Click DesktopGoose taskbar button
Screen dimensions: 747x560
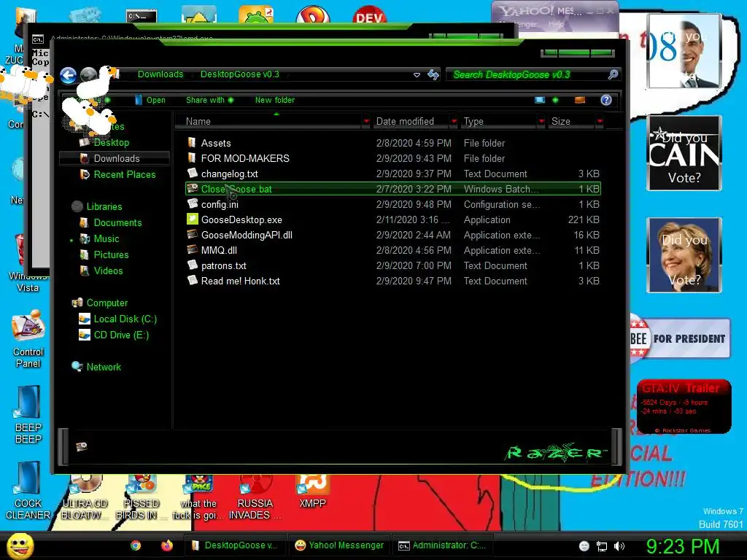[236, 545]
